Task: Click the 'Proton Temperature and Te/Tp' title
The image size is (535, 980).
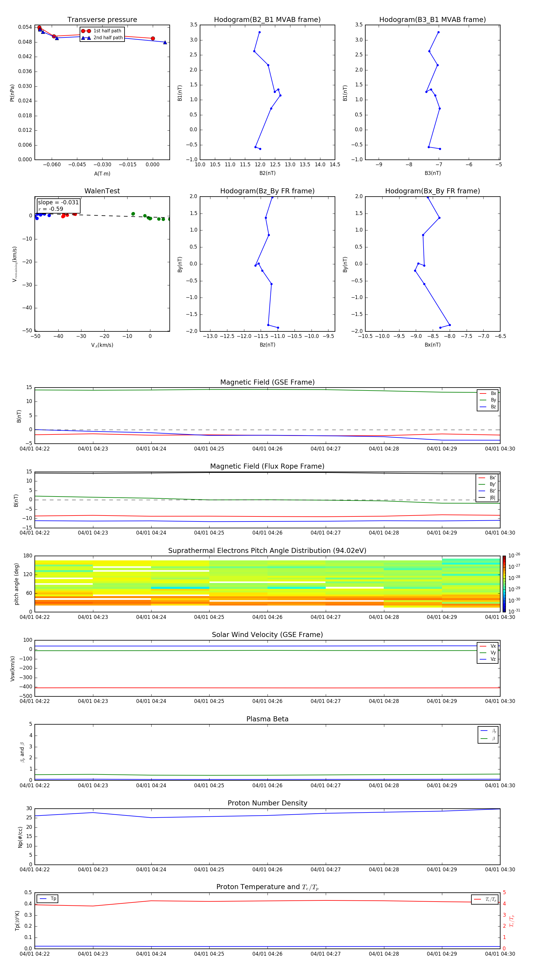Action: [x=267, y=887]
